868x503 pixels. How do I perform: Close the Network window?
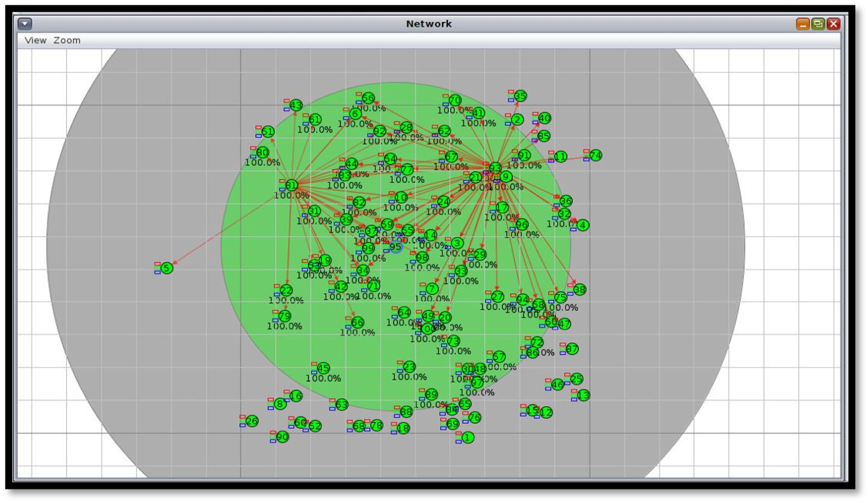[833, 24]
